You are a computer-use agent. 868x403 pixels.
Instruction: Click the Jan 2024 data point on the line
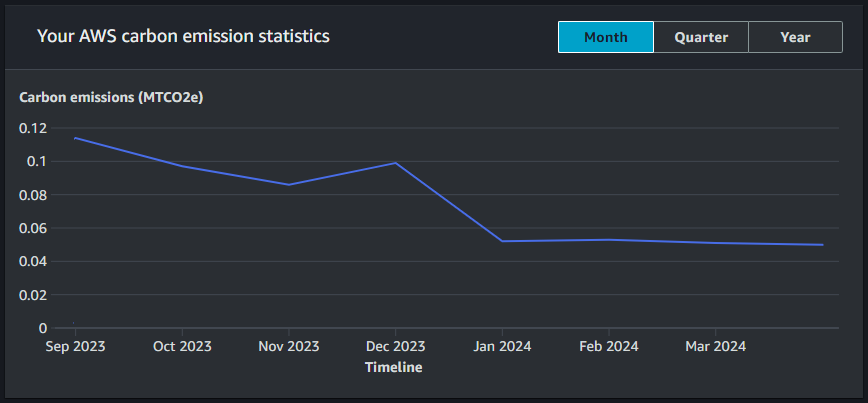coord(502,241)
